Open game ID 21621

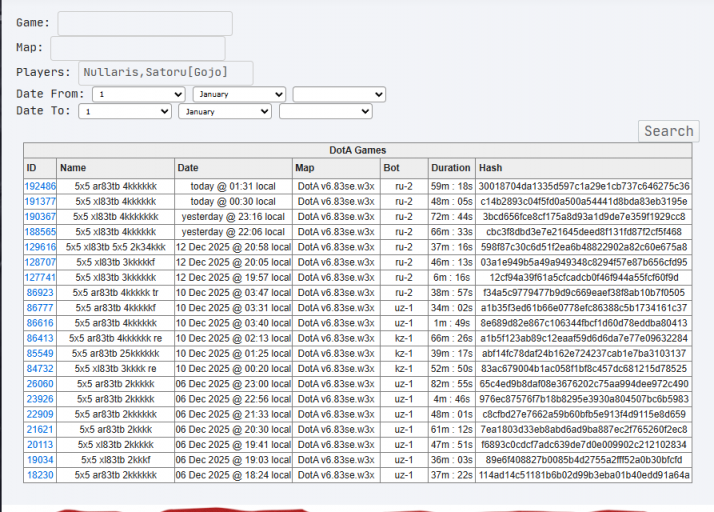[x=40, y=430]
